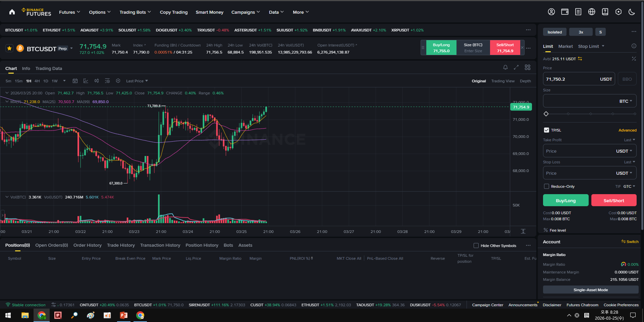This screenshot has width=644, height=322.
Task: Open the help center question icon
Action: 605,12
